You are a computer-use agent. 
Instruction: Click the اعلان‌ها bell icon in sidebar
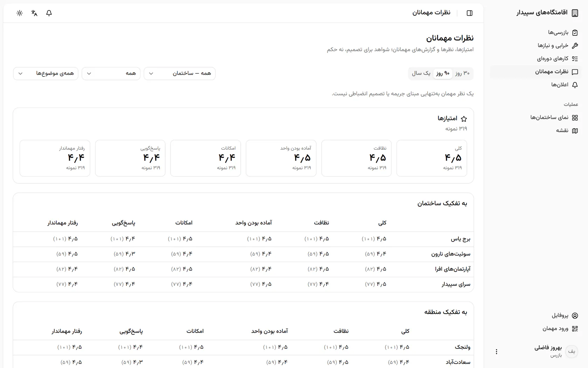pyautogui.click(x=575, y=85)
